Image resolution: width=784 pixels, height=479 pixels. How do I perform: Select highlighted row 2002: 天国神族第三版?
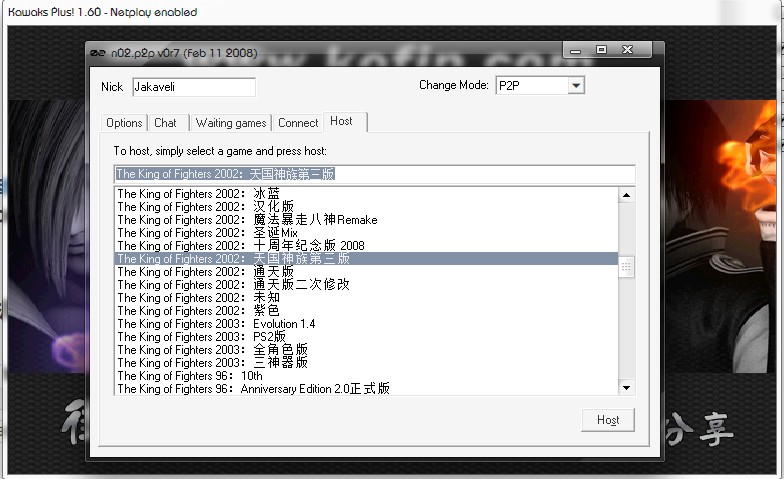[366, 258]
